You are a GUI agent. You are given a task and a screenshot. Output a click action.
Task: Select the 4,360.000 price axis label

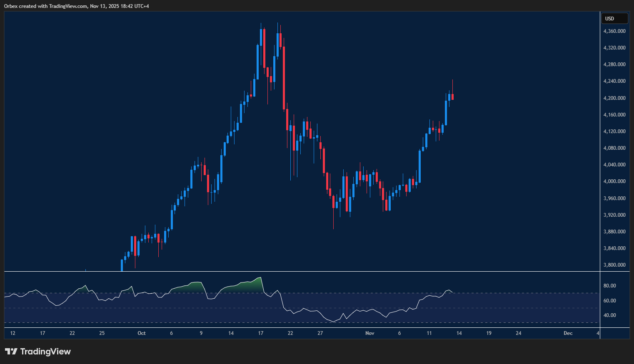point(614,31)
